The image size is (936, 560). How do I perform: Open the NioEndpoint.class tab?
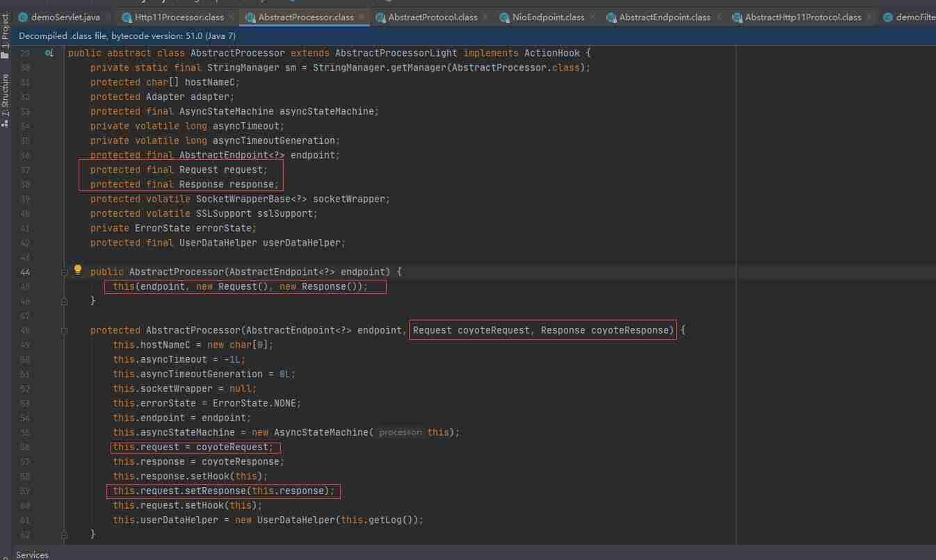click(549, 17)
